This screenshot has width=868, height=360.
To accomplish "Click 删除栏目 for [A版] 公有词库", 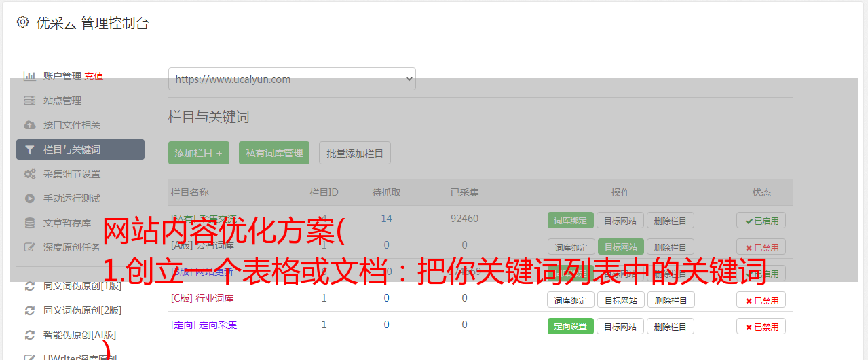I will (670, 247).
